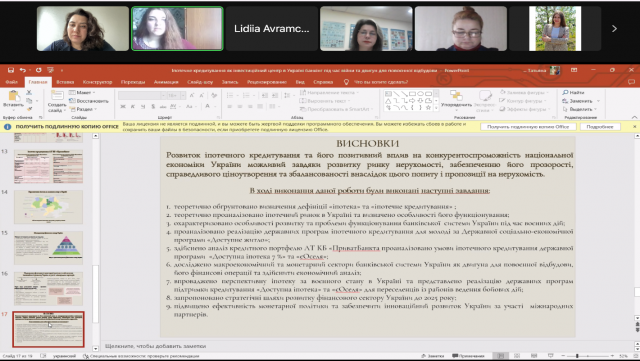Click the Упорядочить (Arrange) icon

point(456,96)
